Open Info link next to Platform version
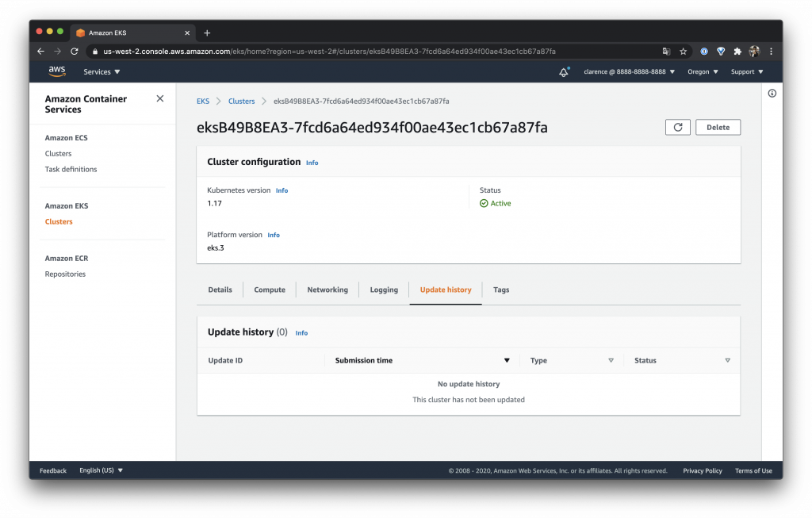The image size is (812, 518). pyautogui.click(x=274, y=235)
